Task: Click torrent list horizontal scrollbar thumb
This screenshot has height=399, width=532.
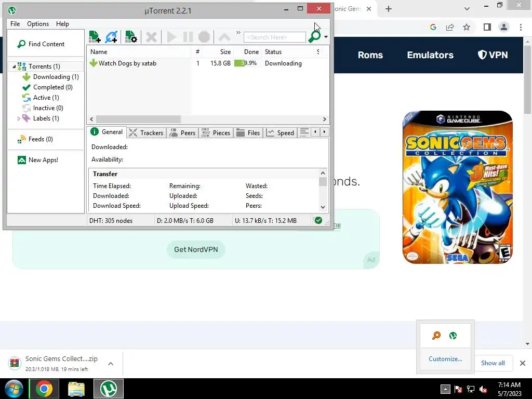Action: [x=138, y=119]
